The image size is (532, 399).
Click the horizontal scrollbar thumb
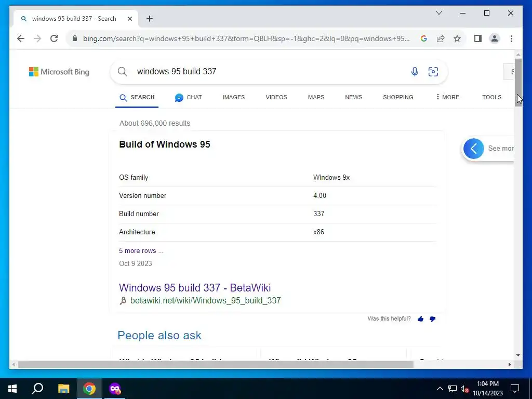[x=216, y=364]
